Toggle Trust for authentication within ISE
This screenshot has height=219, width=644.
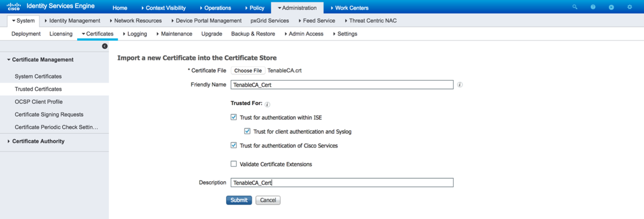(x=234, y=117)
